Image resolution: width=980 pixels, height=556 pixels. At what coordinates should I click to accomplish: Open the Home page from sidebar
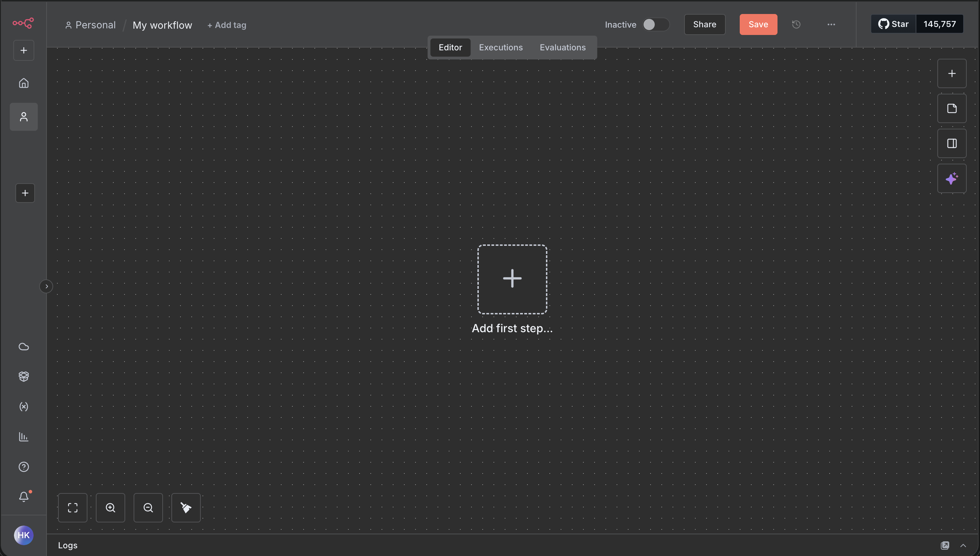[24, 83]
